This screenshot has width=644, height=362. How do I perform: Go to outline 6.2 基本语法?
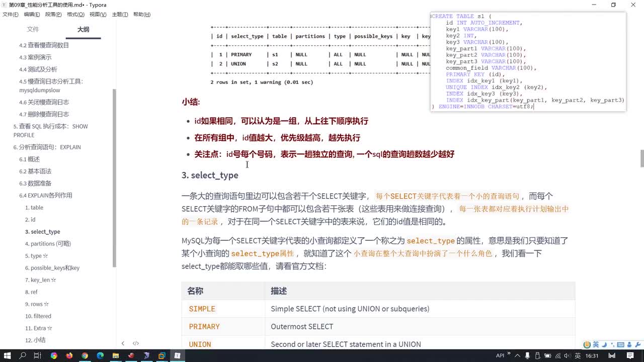pyautogui.click(x=35, y=171)
